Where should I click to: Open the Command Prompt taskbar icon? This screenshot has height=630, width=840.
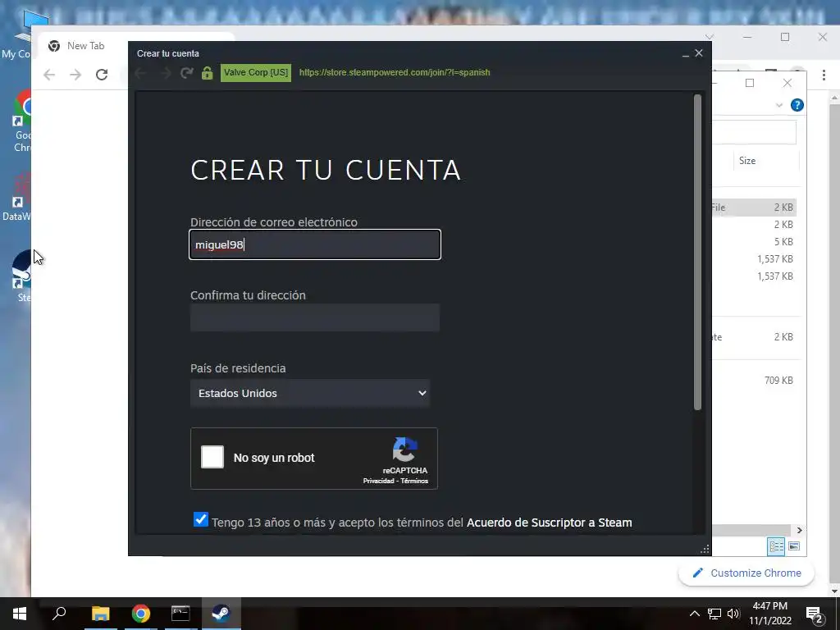coord(180,614)
